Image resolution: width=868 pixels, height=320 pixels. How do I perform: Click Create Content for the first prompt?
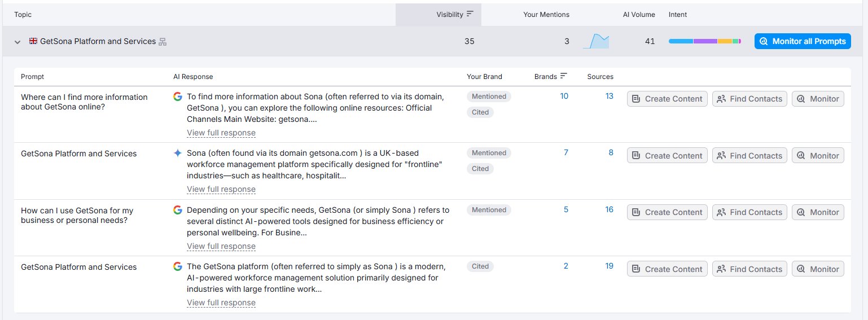coord(667,99)
